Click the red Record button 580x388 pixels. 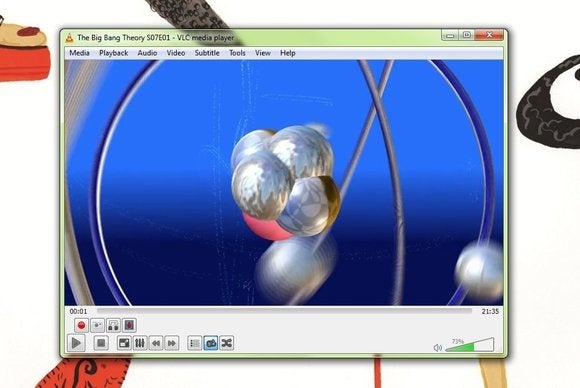(x=81, y=325)
